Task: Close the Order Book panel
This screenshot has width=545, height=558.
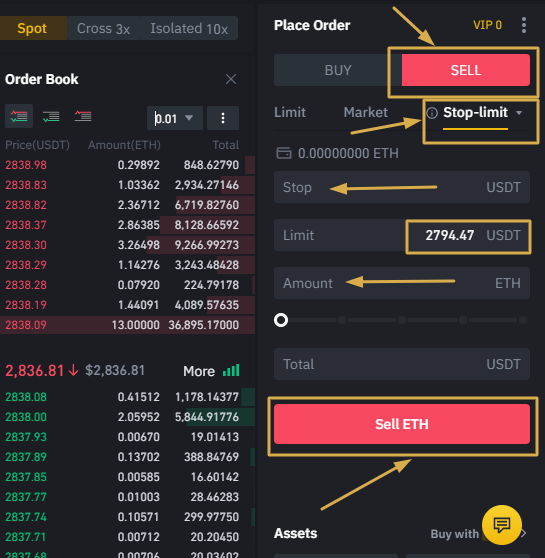Action: [231, 79]
